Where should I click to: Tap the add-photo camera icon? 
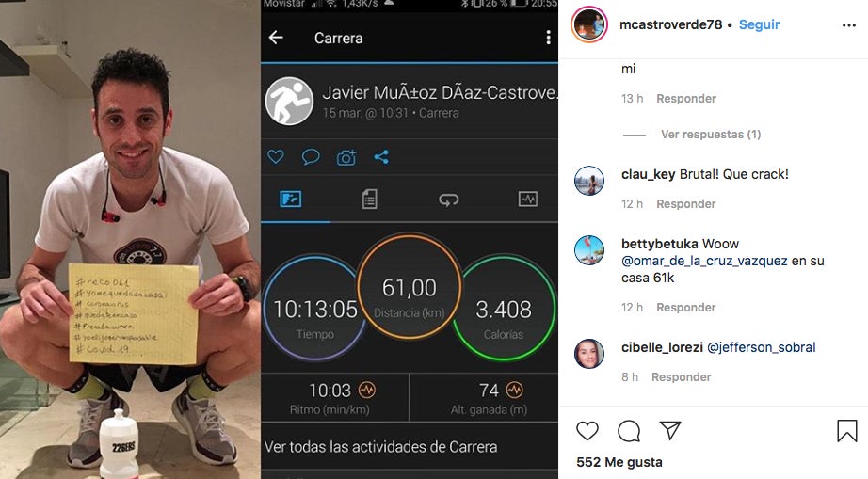346,158
